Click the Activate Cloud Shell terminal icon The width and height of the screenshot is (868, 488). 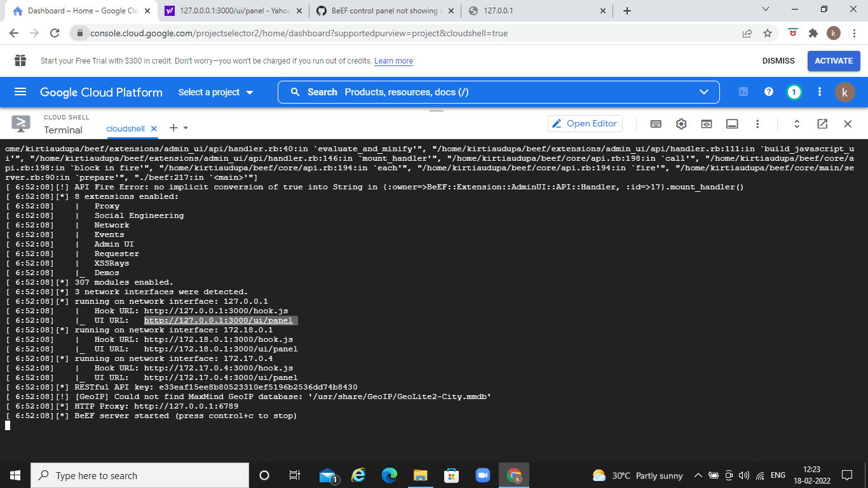(x=743, y=91)
